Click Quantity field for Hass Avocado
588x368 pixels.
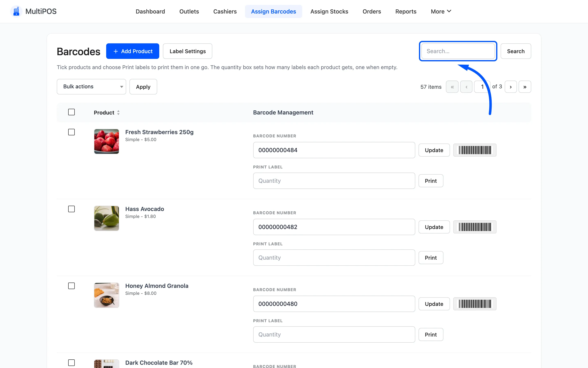(334, 258)
